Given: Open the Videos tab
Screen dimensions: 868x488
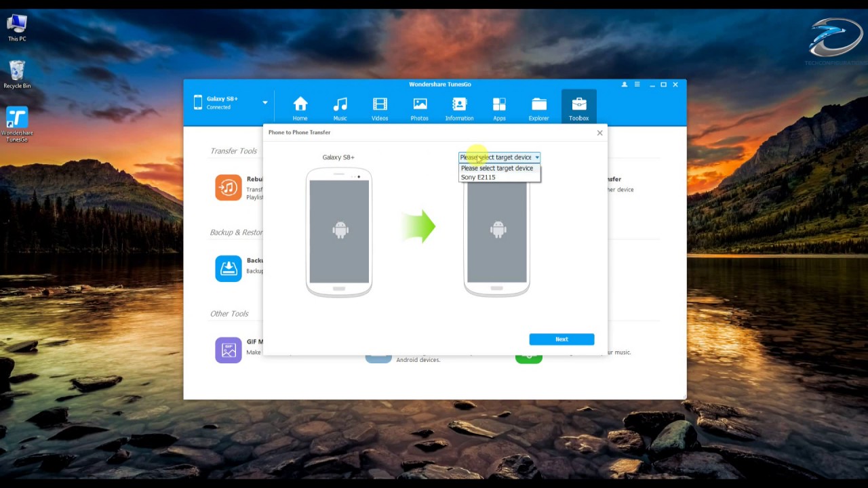Looking at the screenshot, I should coord(380,108).
